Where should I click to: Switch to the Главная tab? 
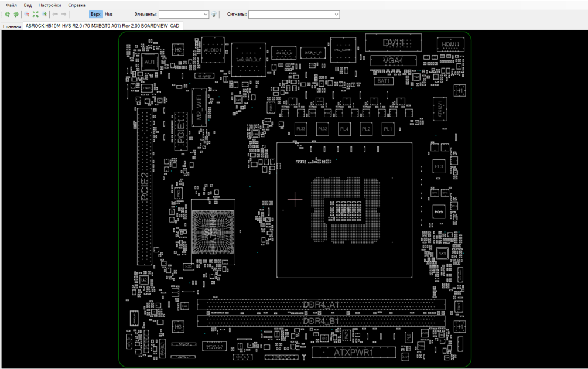pos(12,26)
